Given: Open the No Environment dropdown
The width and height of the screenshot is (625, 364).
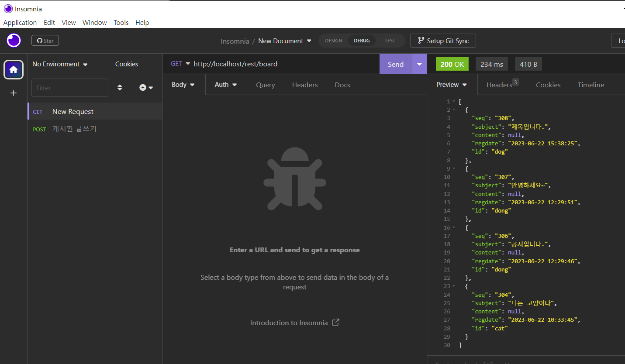Looking at the screenshot, I should (60, 64).
